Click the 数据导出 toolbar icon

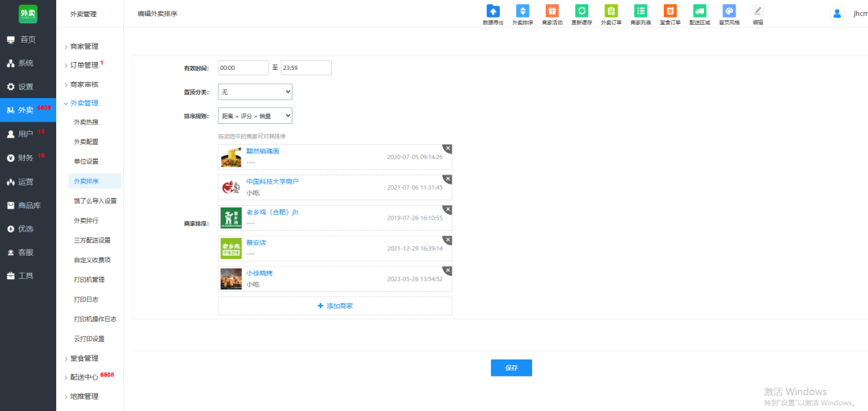coord(493,11)
